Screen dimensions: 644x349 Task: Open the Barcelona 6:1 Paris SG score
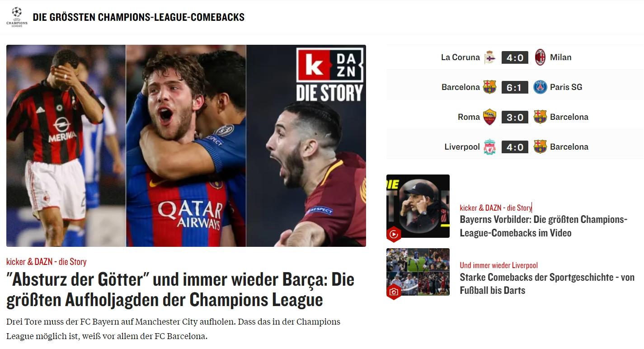click(515, 87)
